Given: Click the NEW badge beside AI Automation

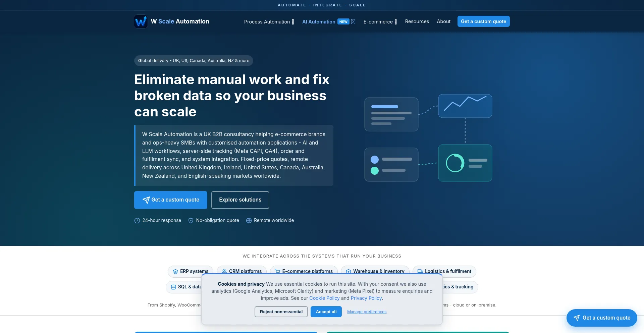Looking at the screenshot, I should click(x=343, y=21).
